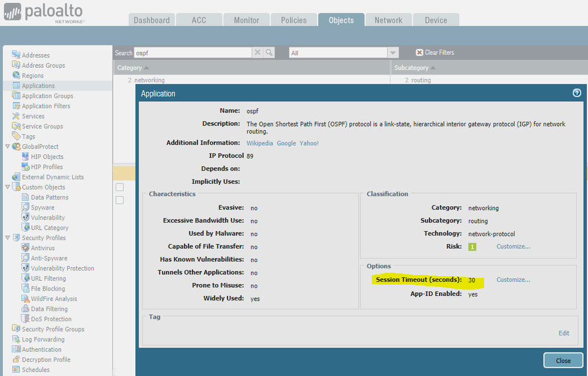Image resolution: width=588 pixels, height=376 pixels.
Task: Open the Schedules icon in sidebar
Action: pyautogui.click(x=16, y=370)
